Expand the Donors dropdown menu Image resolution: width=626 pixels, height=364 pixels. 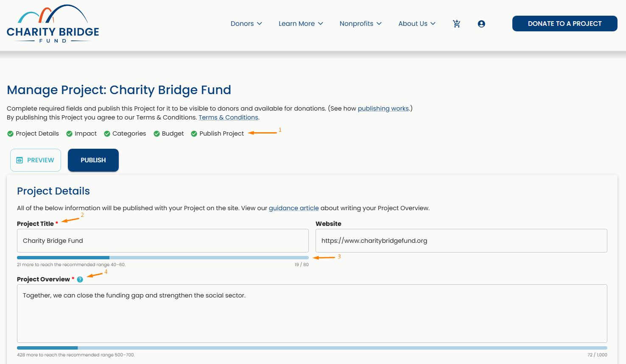click(246, 24)
